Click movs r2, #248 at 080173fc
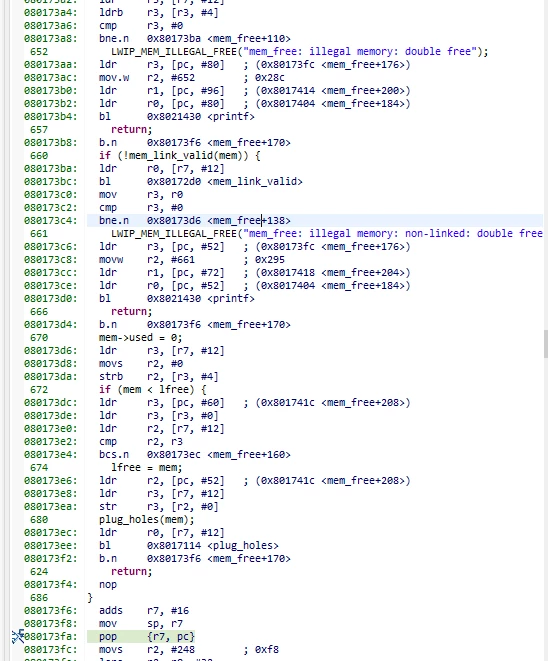The height and width of the screenshot is (661, 548). click(189, 650)
